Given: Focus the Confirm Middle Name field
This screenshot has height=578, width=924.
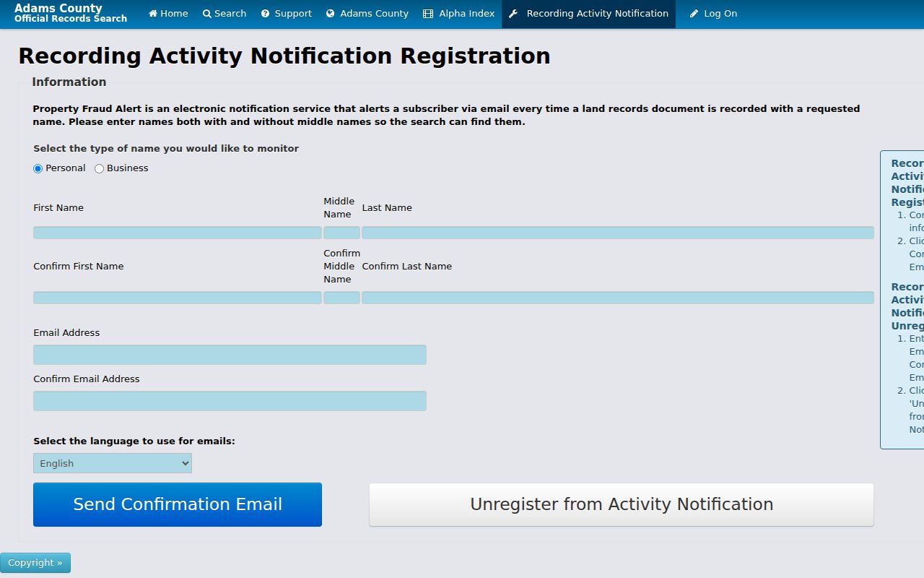Looking at the screenshot, I should 341,298.
